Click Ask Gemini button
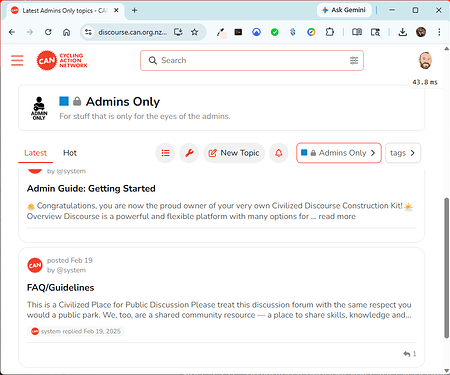 (x=344, y=10)
